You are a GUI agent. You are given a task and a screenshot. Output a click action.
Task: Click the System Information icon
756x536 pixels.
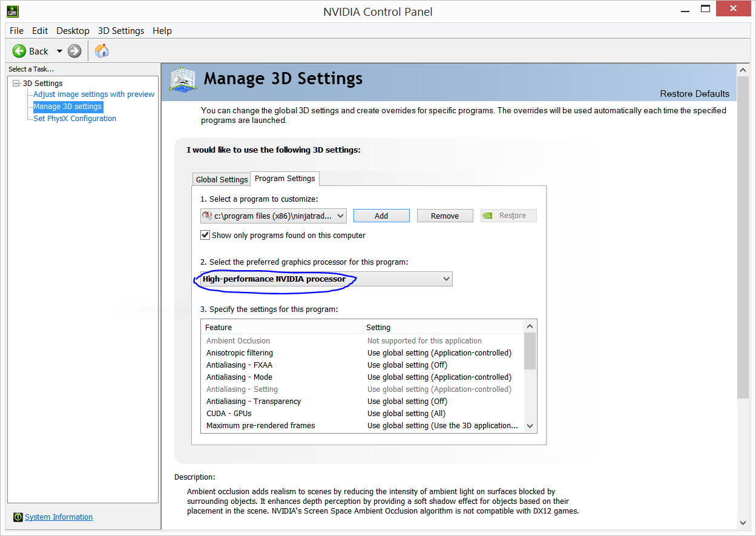[x=18, y=517]
